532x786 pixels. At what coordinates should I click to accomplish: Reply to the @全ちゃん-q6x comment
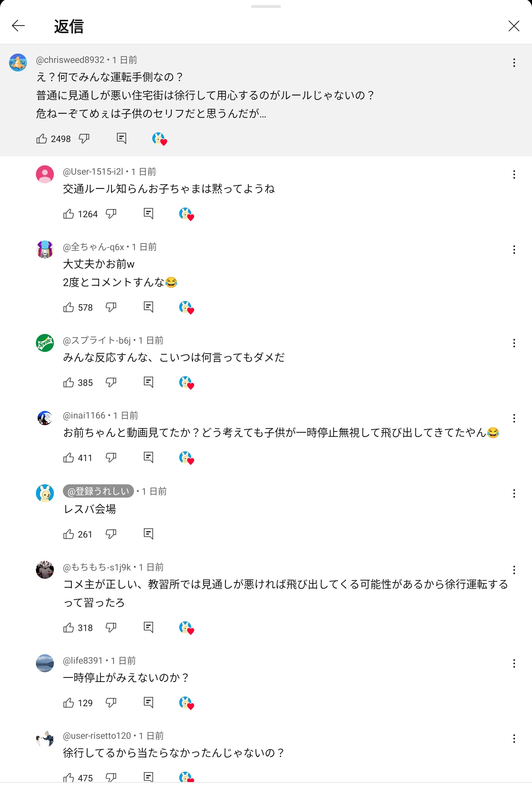[148, 307]
